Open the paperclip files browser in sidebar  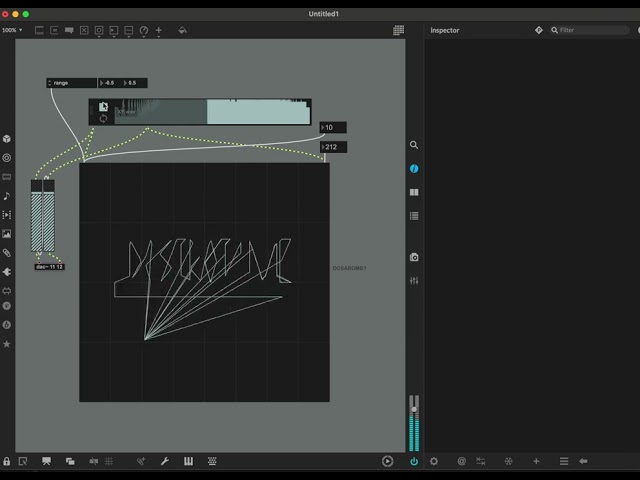coord(7,253)
